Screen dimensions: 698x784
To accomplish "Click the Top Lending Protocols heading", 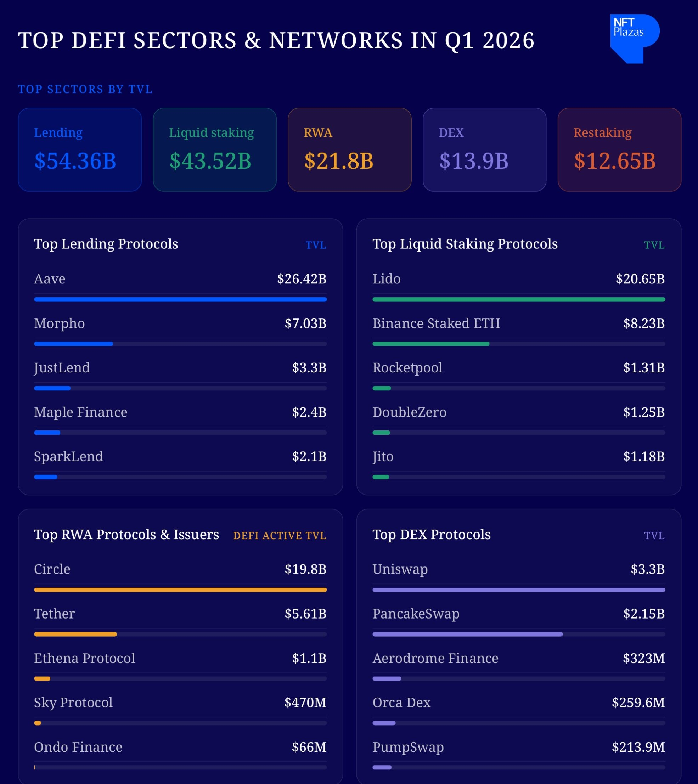I will [x=106, y=244].
